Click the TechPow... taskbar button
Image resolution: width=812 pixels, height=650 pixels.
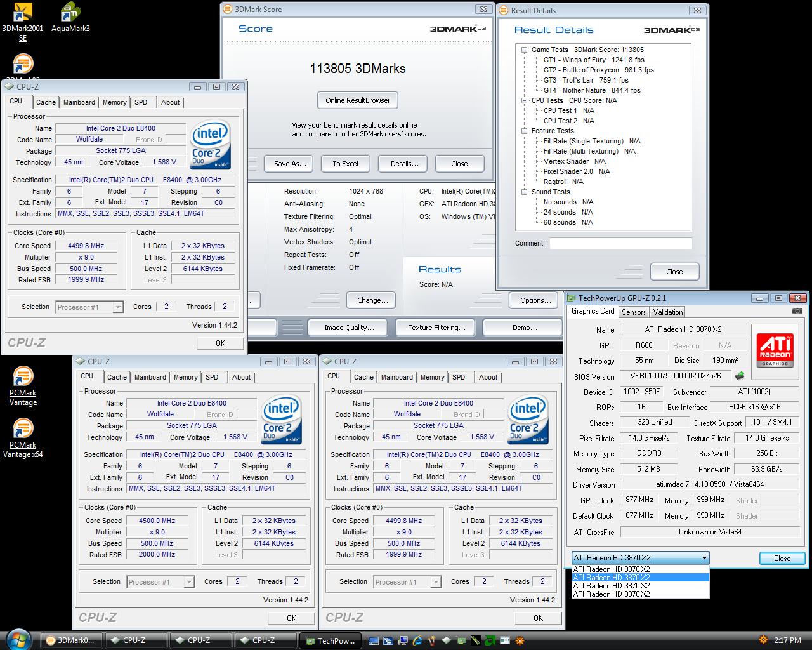coord(330,640)
